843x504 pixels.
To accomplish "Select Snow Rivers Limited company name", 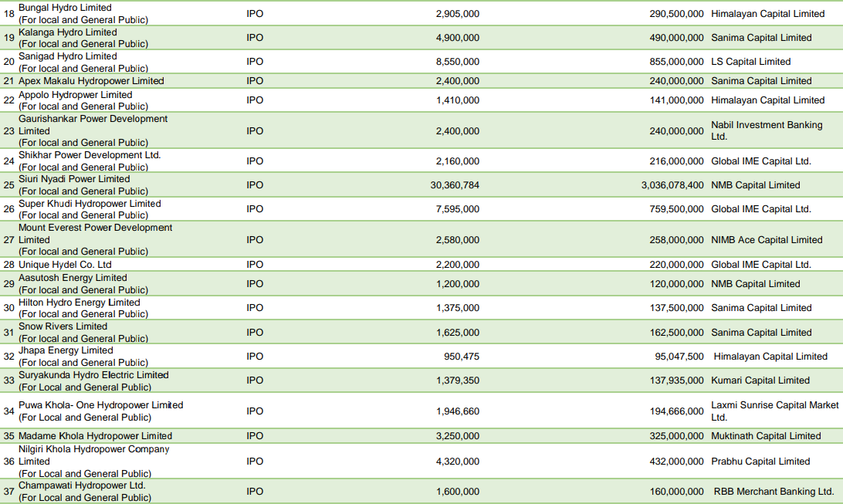I will [x=63, y=326].
